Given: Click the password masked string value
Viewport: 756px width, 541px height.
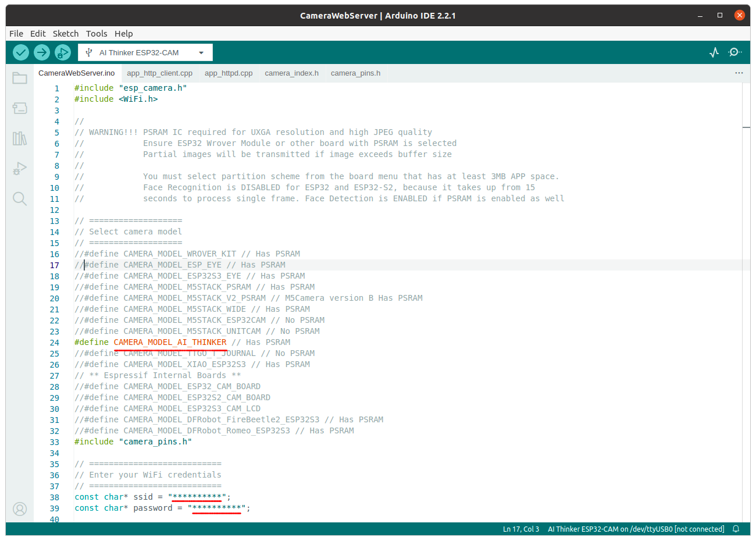Looking at the screenshot, I should pyautogui.click(x=216, y=508).
